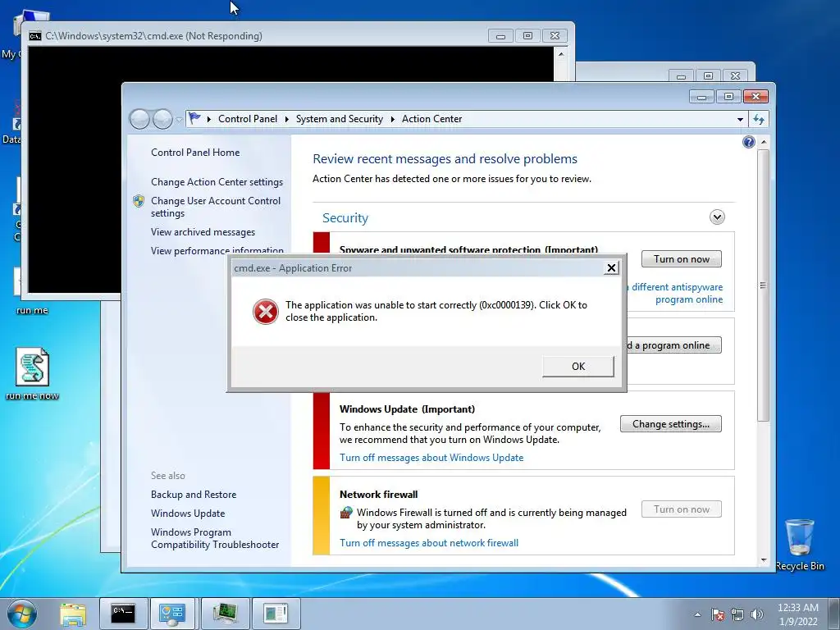The width and height of the screenshot is (840, 630).
Task: Close the Application Error dialog with X
Action: click(x=611, y=268)
